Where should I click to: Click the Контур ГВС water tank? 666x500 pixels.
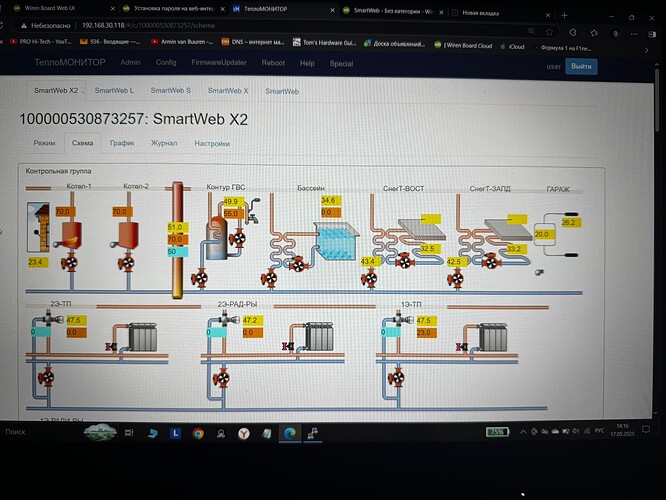(x=217, y=238)
